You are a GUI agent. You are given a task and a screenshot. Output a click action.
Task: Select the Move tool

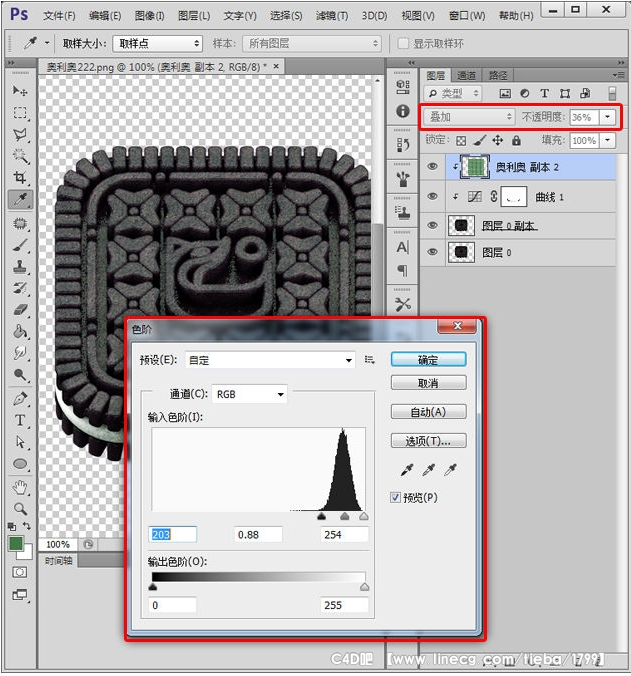point(20,91)
